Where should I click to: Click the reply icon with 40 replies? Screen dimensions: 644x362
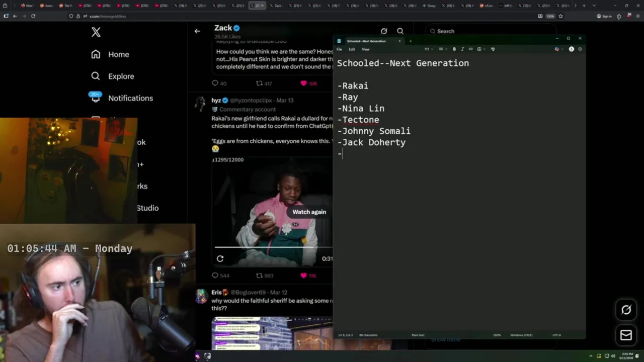pos(215,83)
